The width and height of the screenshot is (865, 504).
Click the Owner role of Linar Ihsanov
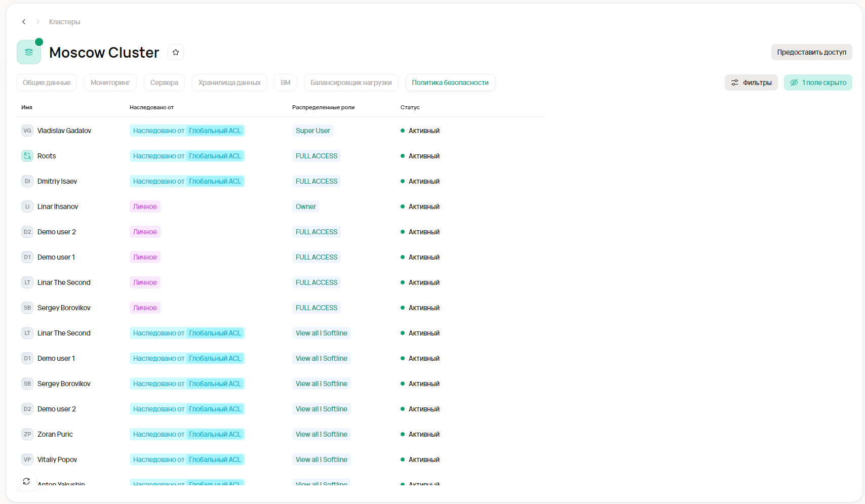point(305,206)
